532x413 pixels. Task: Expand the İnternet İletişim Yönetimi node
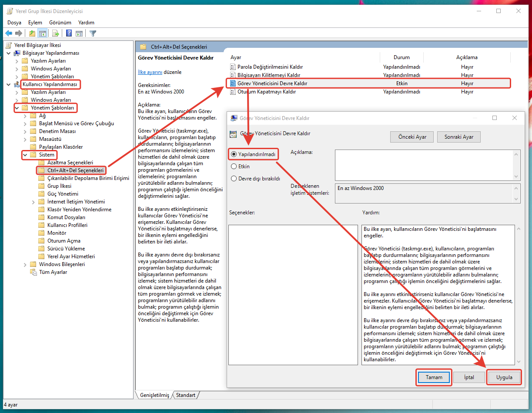tap(33, 202)
